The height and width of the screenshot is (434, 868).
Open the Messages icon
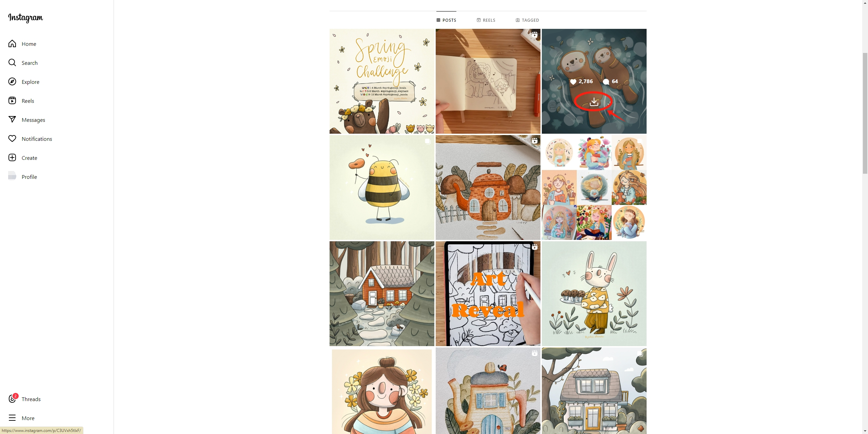click(x=12, y=120)
